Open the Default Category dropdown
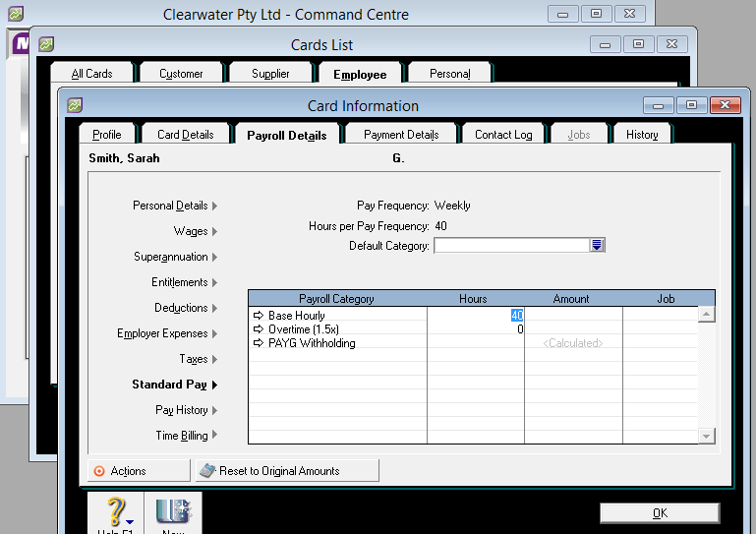This screenshot has width=756, height=534. click(x=597, y=245)
